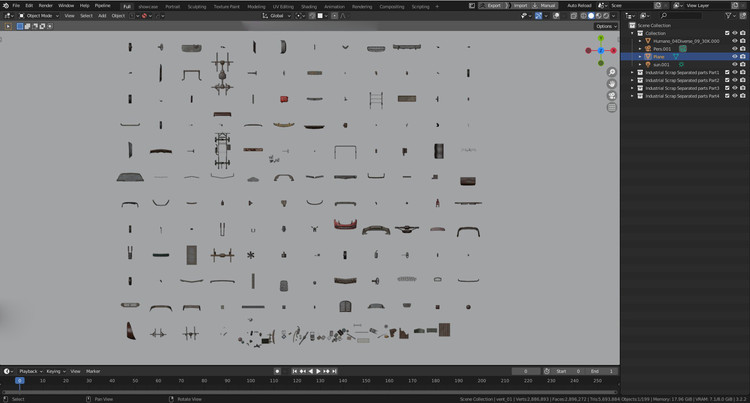Switch to the Texture Paint workspace tab
This screenshot has width=750, height=403.
tap(227, 7)
